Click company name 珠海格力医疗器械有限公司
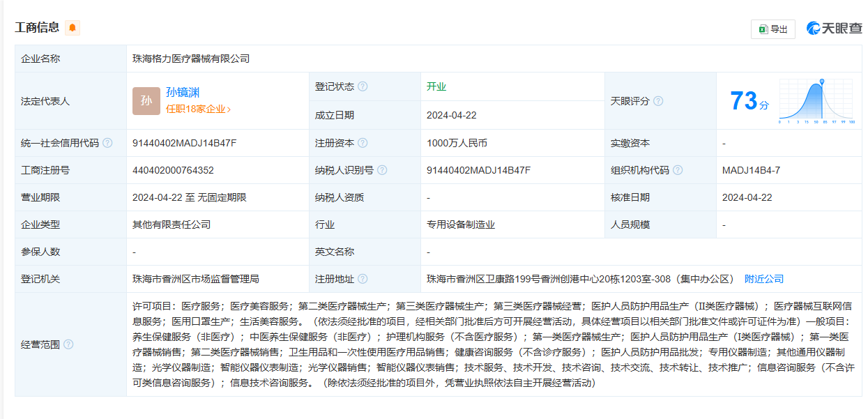 point(191,59)
